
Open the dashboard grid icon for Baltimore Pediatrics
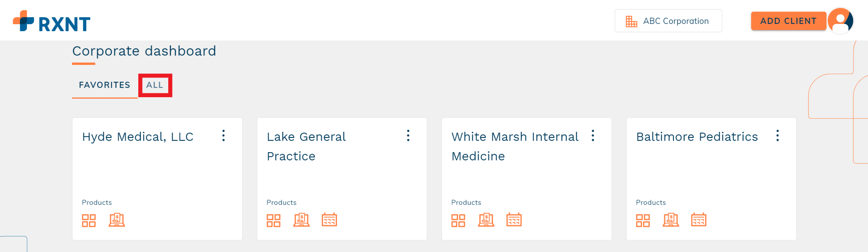pyautogui.click(x=643, y=220)
